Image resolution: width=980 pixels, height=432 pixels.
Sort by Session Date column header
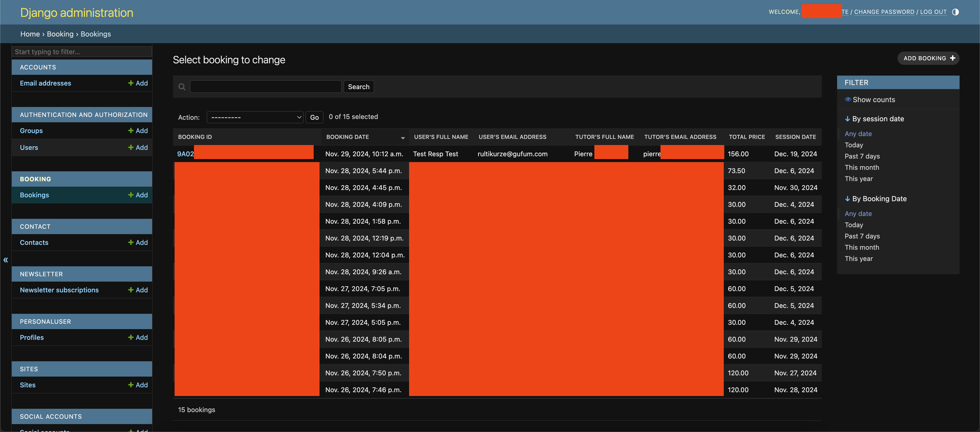click(795, 137)
